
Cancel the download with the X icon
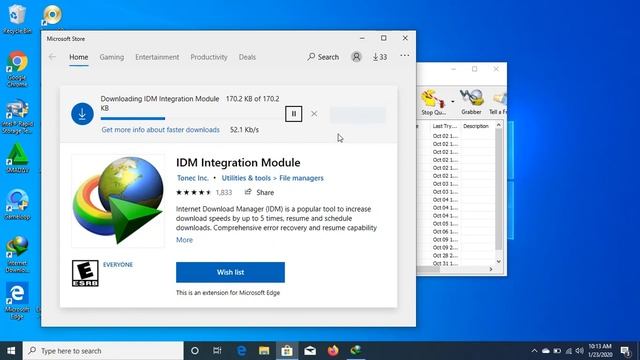click(x=314, y=114)
